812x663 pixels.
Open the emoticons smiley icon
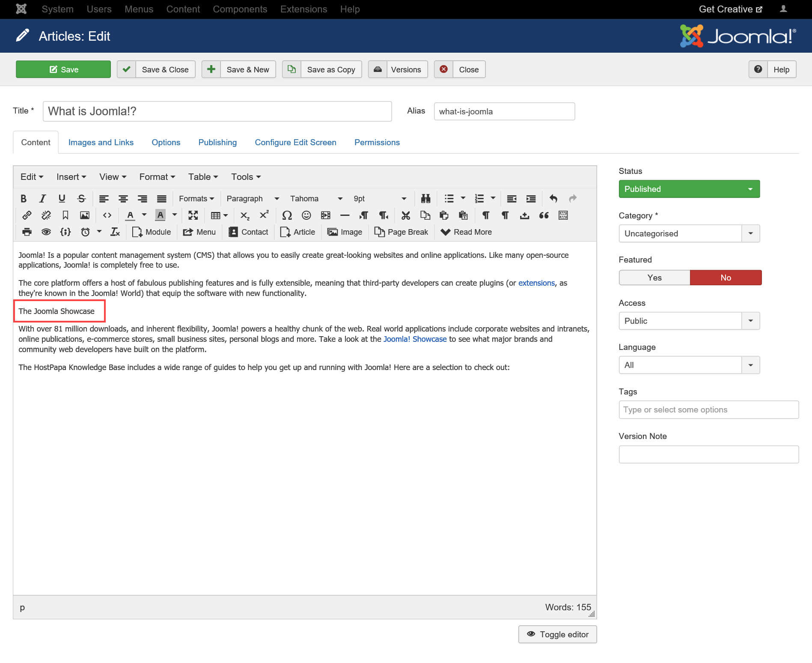tap(306, 215)
